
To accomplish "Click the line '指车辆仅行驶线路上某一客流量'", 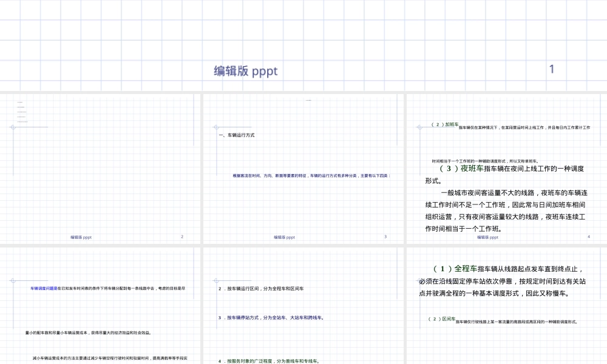I will [517, 322].
